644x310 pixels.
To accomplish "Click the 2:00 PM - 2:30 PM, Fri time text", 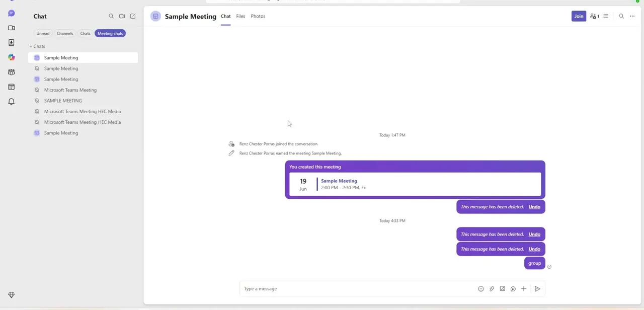I will click(344, 188).
